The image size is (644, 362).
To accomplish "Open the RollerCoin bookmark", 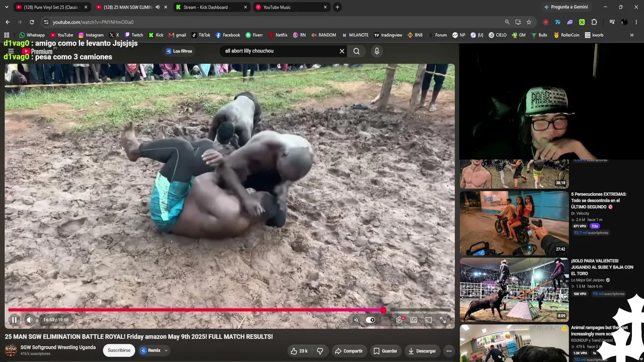I will point(567,35).
